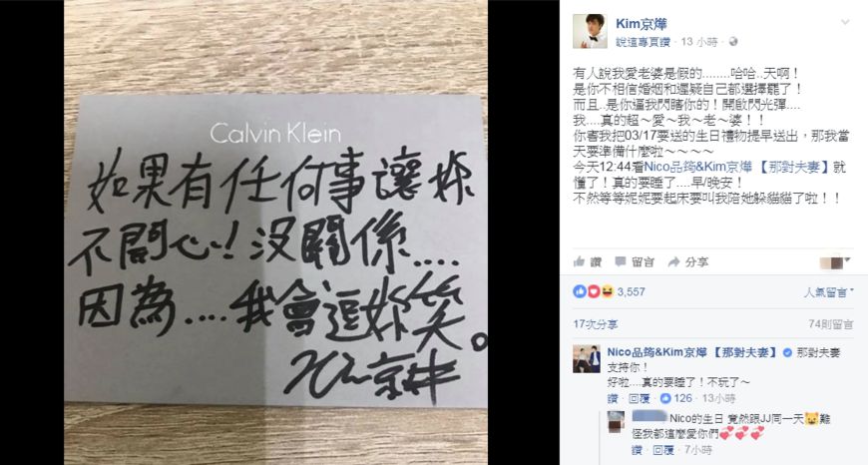Click the 說這專頁讚 link under Kim京燁
Screen dimensions: 868x465
tap(644, 42)
